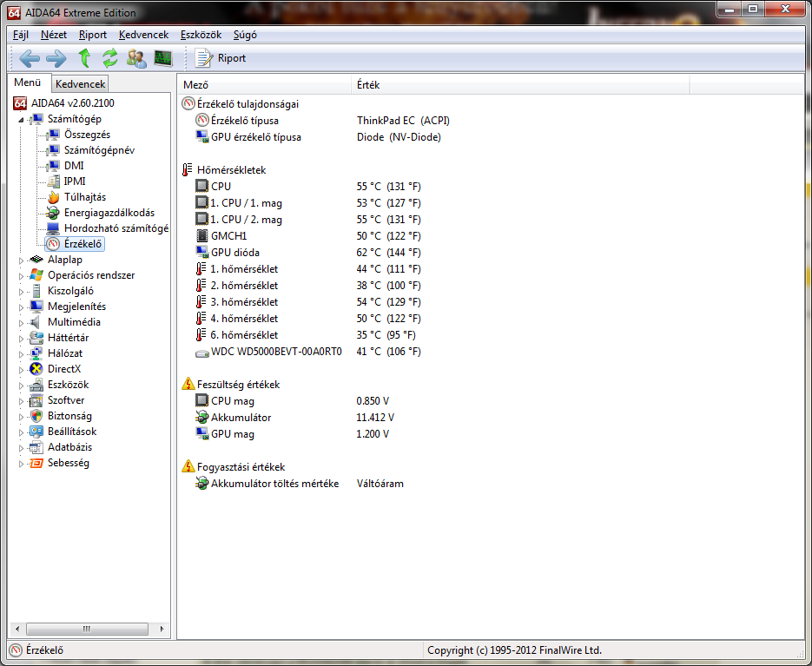The height and width of the screenshot is (666, 812).
Task: Sort by the Mező column header
Action: pos(265,85)
